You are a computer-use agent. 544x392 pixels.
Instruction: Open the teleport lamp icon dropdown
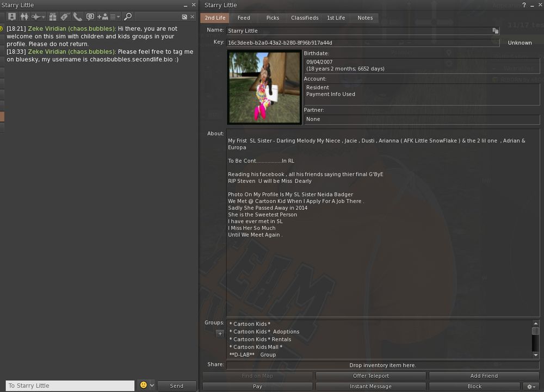click(x=38, y=17)
